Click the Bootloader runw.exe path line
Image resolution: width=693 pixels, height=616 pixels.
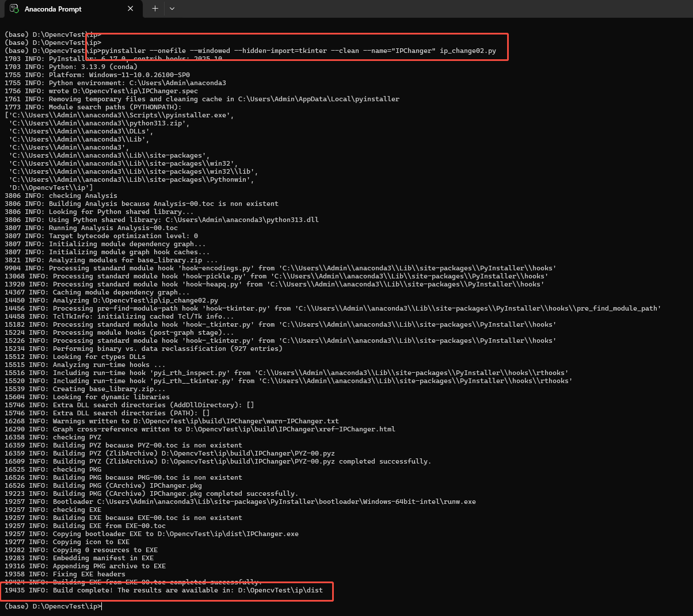(x=241, y=502)
